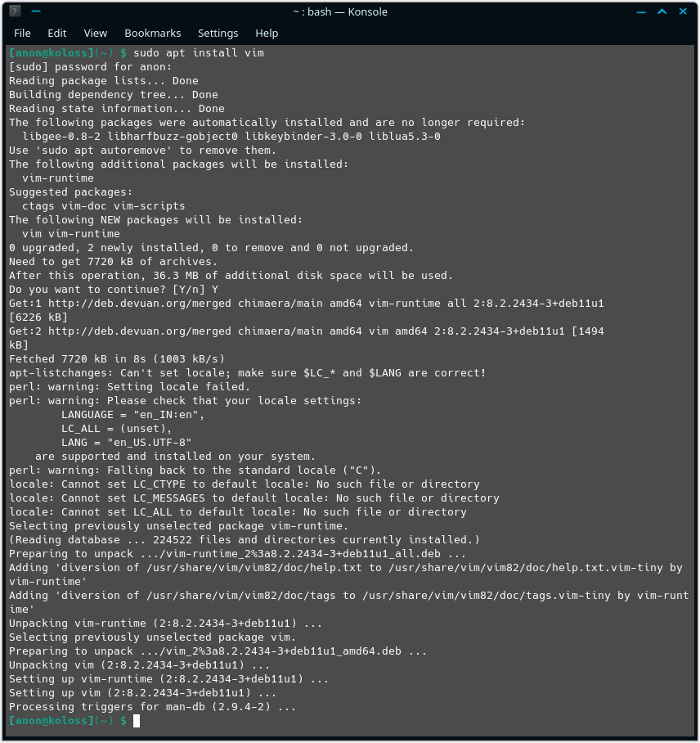Open the Bookmarks menu
Screen dimensions: 700x743
(x=152, y=34)
